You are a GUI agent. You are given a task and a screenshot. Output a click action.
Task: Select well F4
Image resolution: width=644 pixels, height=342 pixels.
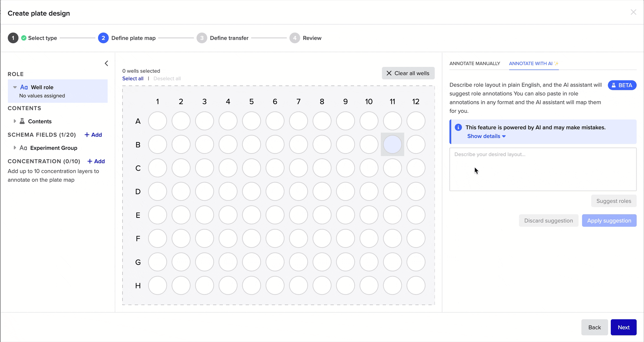(228, 238)
